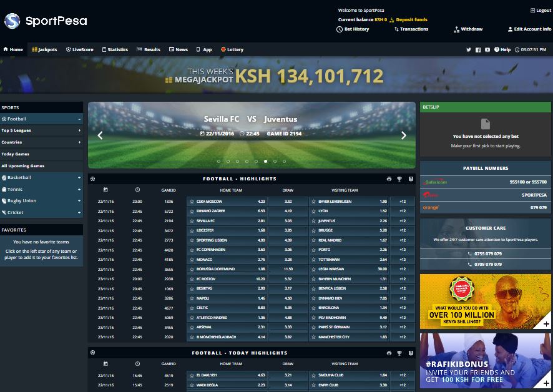Click the trophy icon in Today Highlights header
553x392 pixels.
399,353
